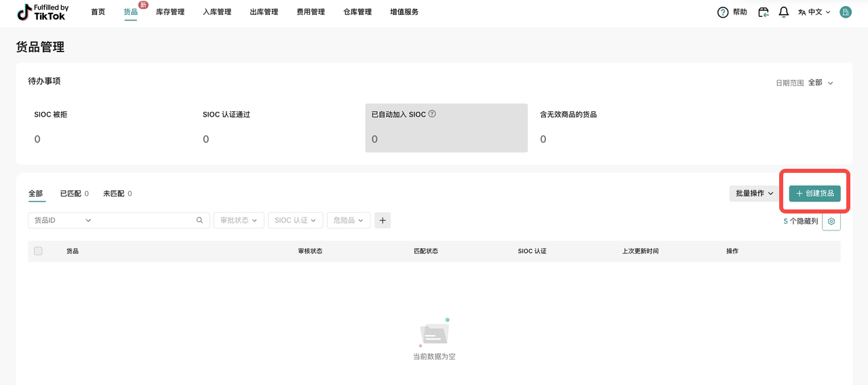Open the 日期范围 全部 dropdown
The height and width of the screenshot is (385, 868).
[821, 83]
